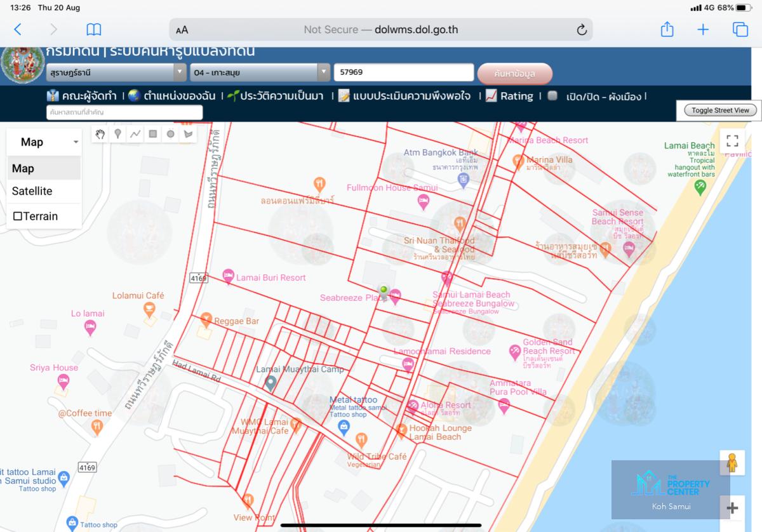This screenshot has width=762, height=532.
Task: Open Ammatara Pura Pool Villa marker
Action: (504, 405)
